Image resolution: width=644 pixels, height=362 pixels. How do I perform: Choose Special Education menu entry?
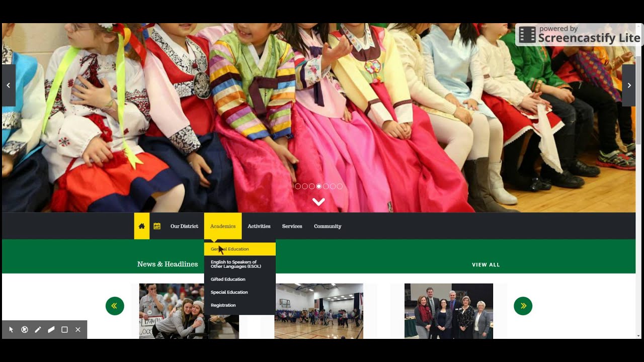[240, 292]
